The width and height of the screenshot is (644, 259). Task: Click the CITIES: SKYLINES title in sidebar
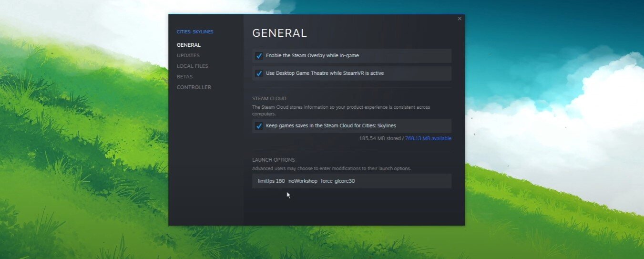pos(195,32)
